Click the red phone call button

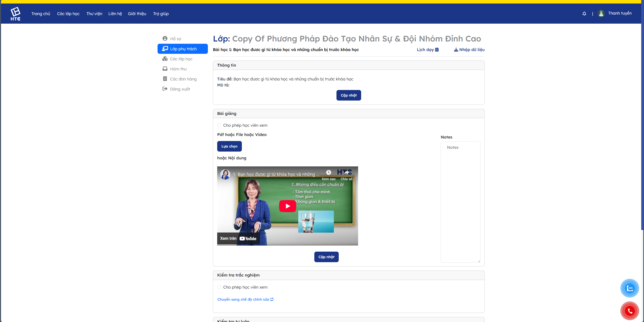pyautogui.click(x=630, y=311)
